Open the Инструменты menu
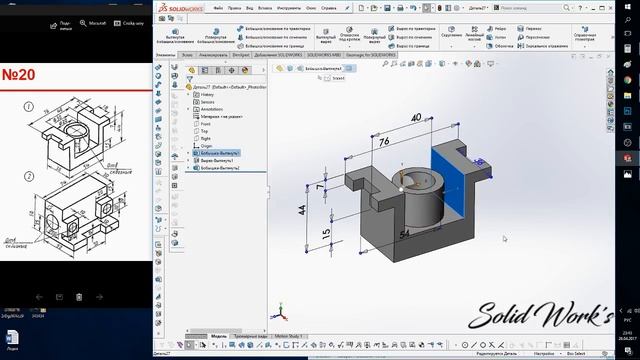Screen dimensions: 640x360 (289, 8)
